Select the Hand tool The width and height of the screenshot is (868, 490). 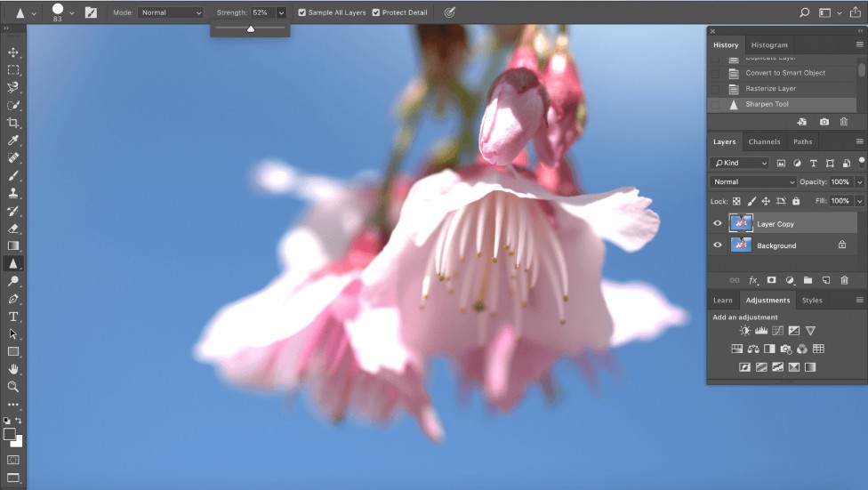click(x=13, y=369)
